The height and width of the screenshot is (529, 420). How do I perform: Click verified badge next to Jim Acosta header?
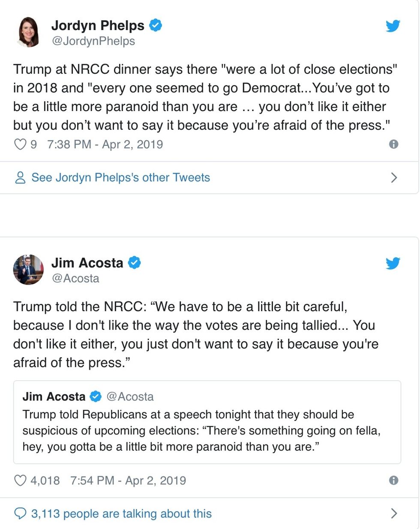135,263
